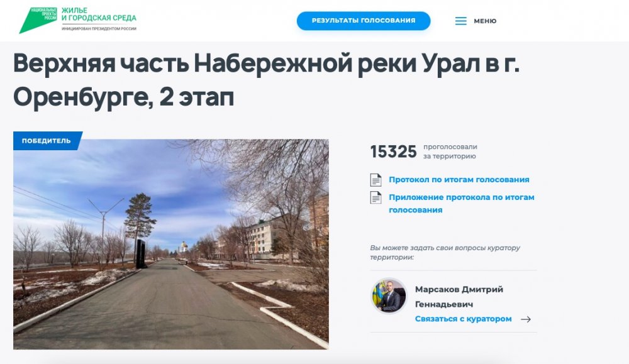Click the Инициирован Президентом России tagline
The height and width of the screenshot is (364, 629).
pos(99,28)
